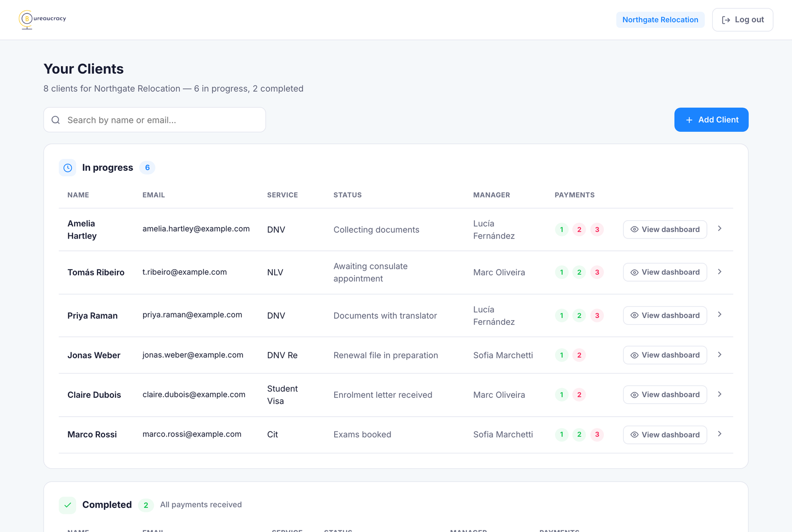Click payment badge 1 for Amelia Hartley
Image resolution: width=792 pixels, height=532 pixels.
coord(561,230)
